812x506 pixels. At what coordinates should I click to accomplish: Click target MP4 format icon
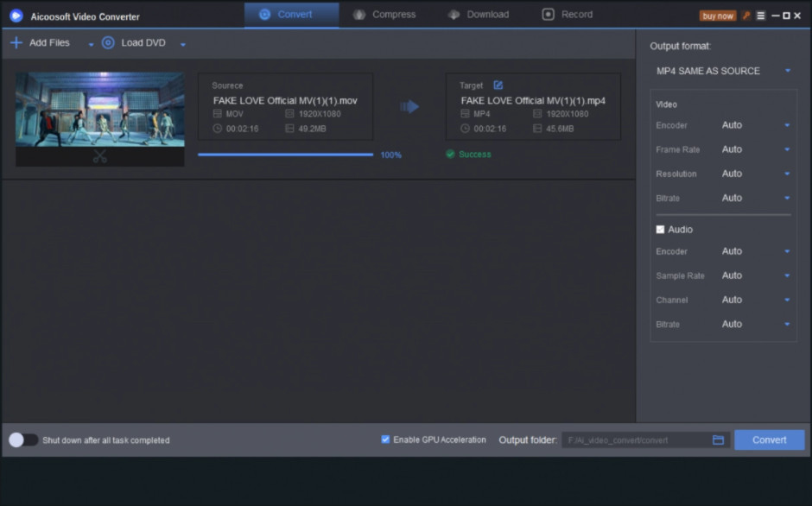click(465, 113)
